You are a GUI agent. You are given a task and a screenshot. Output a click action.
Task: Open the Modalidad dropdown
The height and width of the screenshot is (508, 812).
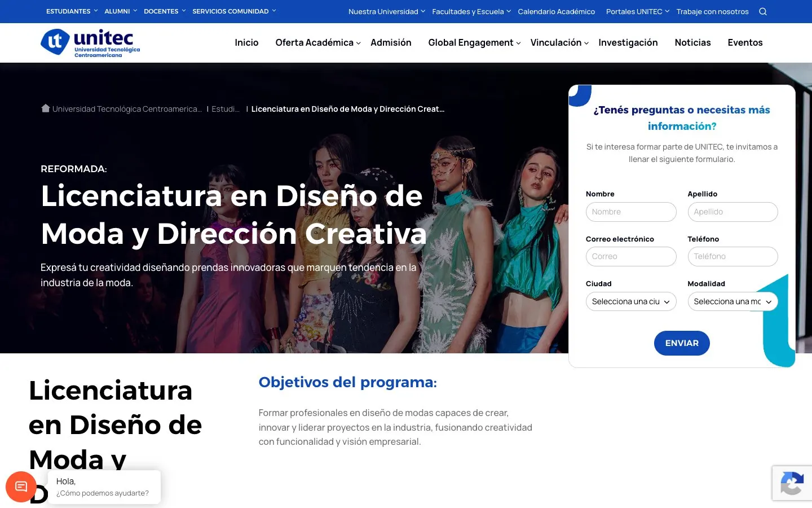click(x=732, y=301)
